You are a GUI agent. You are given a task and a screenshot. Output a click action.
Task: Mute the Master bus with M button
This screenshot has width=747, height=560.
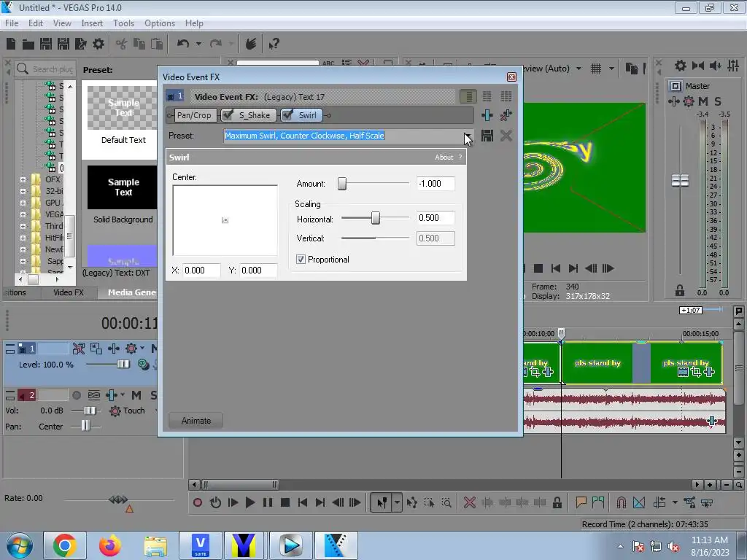click(703, 101)
